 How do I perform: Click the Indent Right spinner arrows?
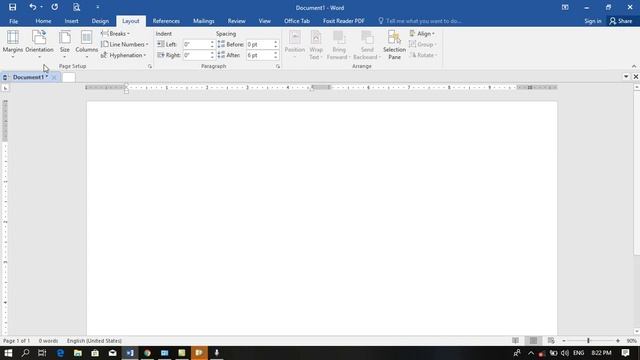click(212, 55)
